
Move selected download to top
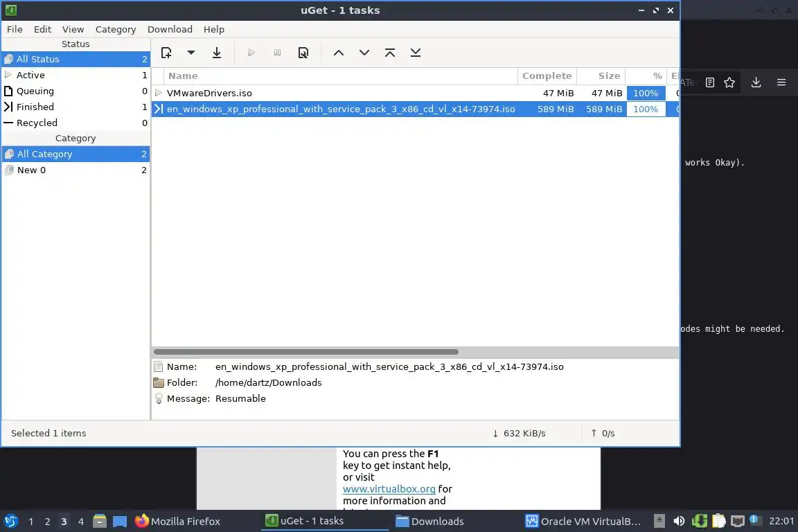pyautogui.click(x=390, y=53)
